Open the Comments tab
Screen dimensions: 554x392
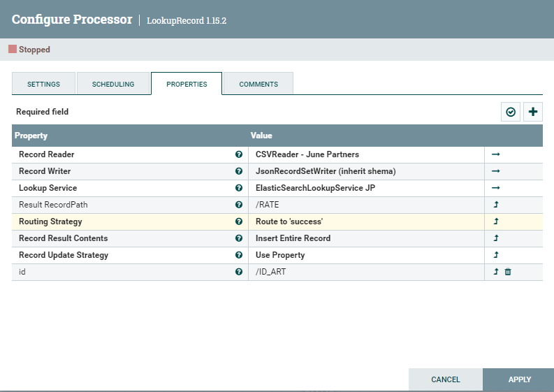pos(258,84)
